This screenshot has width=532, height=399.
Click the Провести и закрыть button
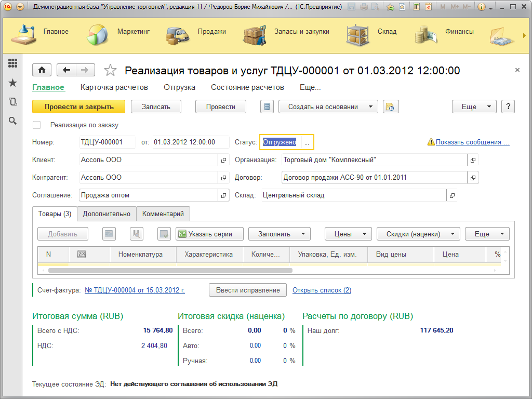(79, 107)
